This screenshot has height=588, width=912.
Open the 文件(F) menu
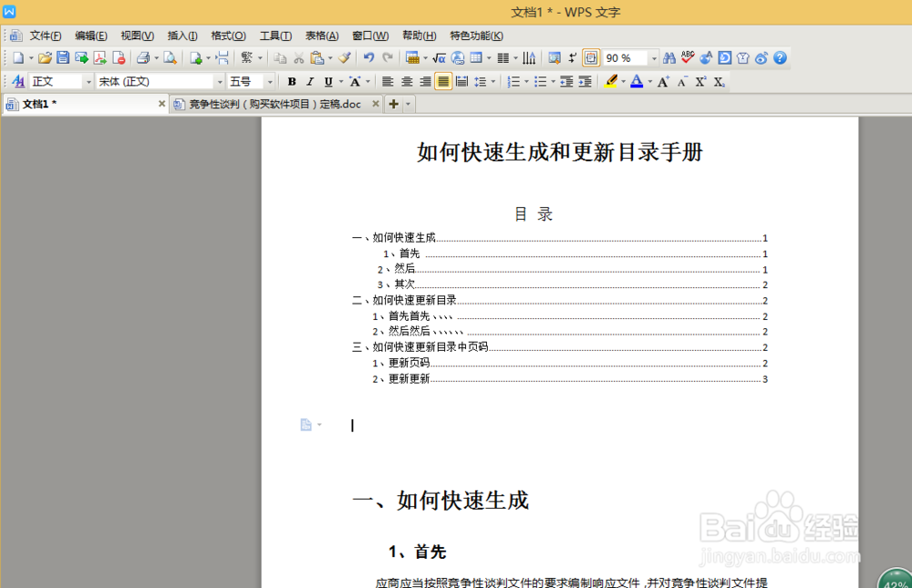pos(46,36)
